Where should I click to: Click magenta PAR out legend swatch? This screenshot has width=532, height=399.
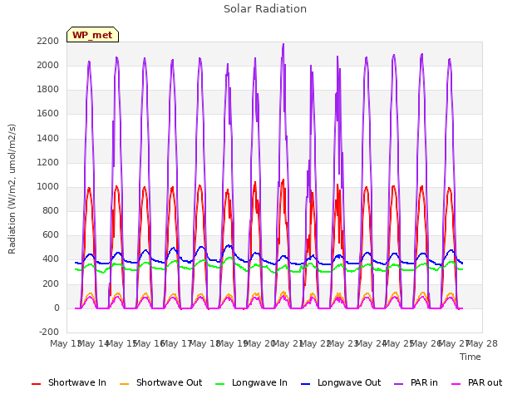[456, 384]
